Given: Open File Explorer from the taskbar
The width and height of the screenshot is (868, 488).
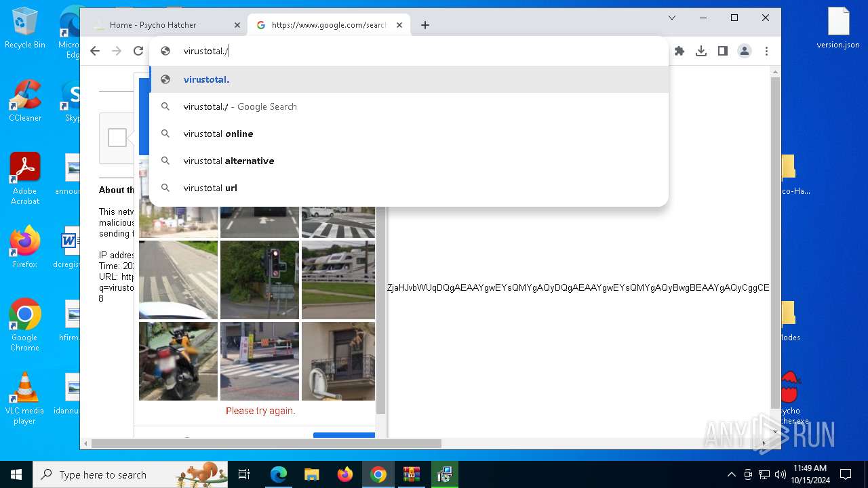Looking at the screenshot, I should pyautogui.click(x=311, y=474).
